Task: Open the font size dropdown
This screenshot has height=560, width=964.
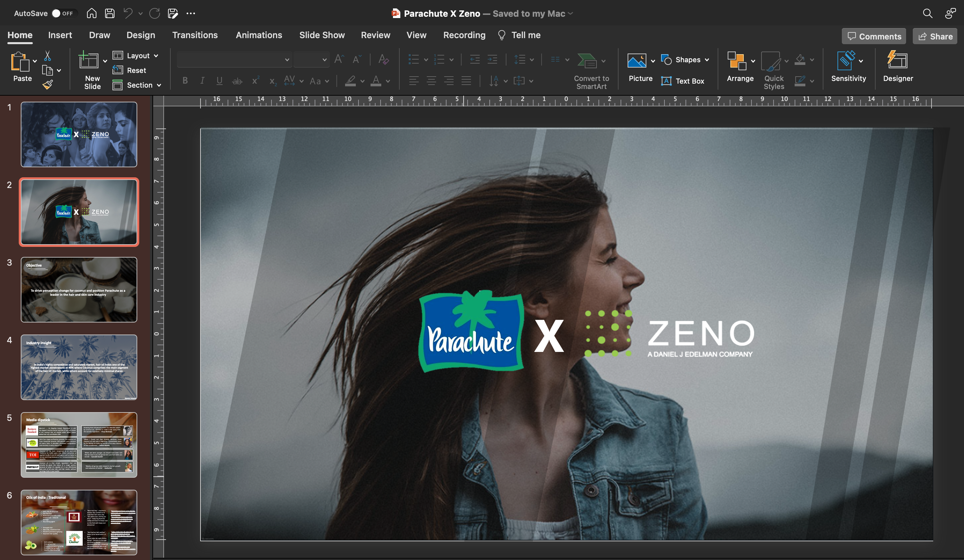Action: (x=324, y=60)
